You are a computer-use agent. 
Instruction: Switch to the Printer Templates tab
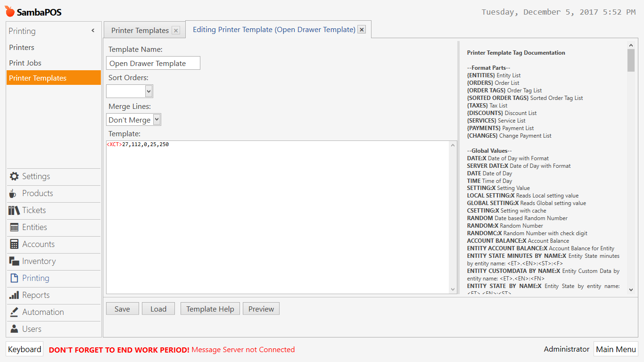pos(140,30)
